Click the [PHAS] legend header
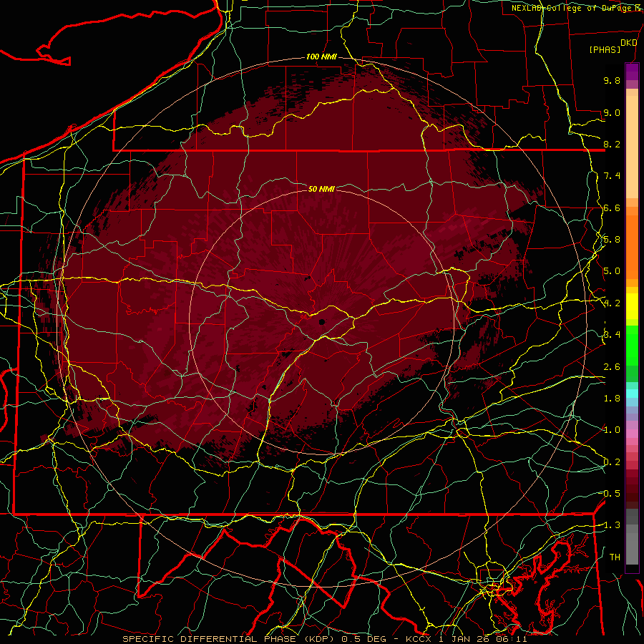 605,49
